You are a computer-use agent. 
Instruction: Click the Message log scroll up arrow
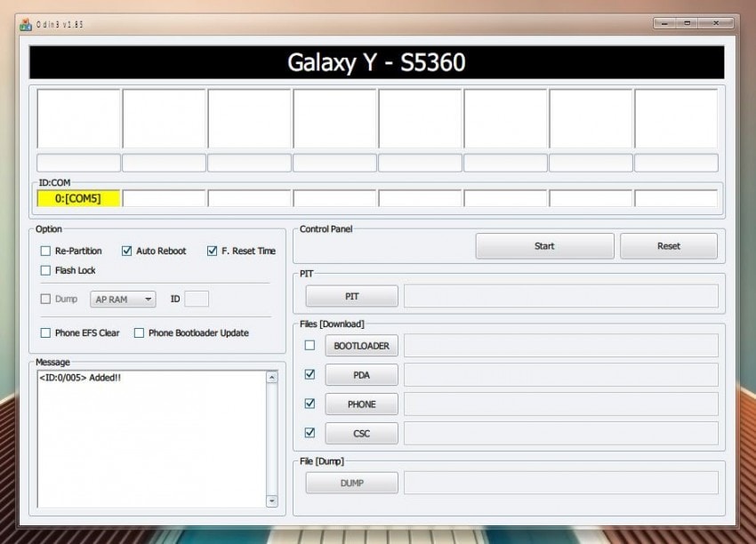[272, 377]
